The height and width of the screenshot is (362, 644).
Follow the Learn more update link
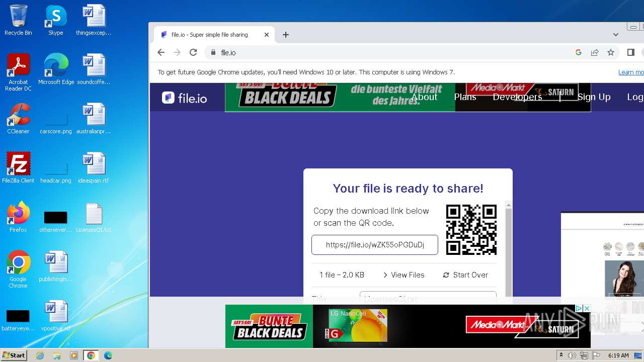pos(631,72)
